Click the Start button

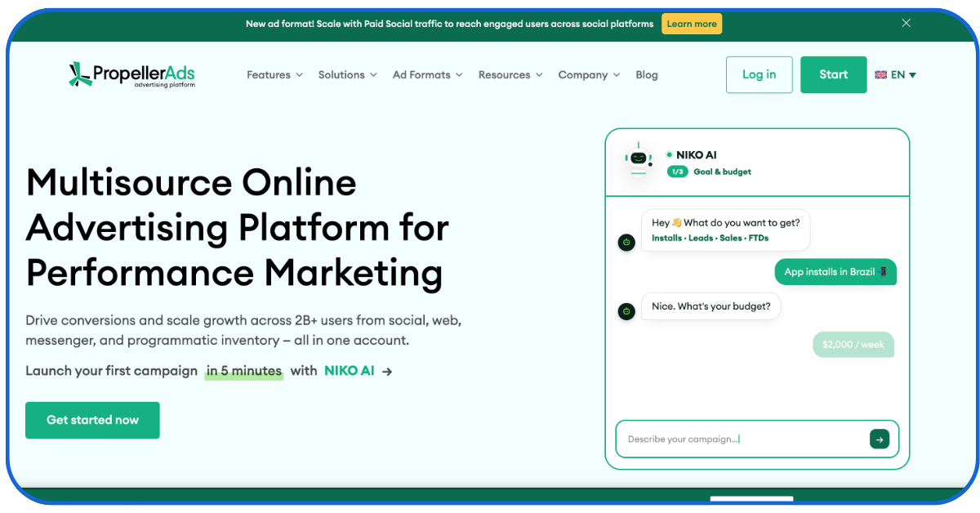coord(833,74)
